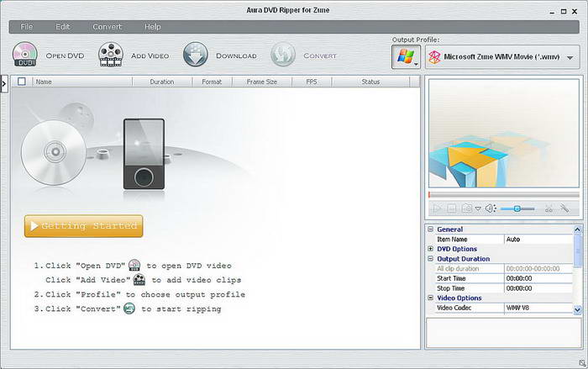Edit the Item Name value Auto
This screenshot has height=369, width=588.
pyautogui.click(x=538, y=239)
